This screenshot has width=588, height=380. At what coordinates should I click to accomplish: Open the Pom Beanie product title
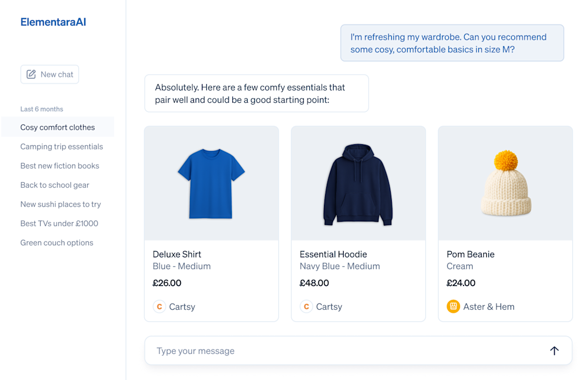coord(470,254)
